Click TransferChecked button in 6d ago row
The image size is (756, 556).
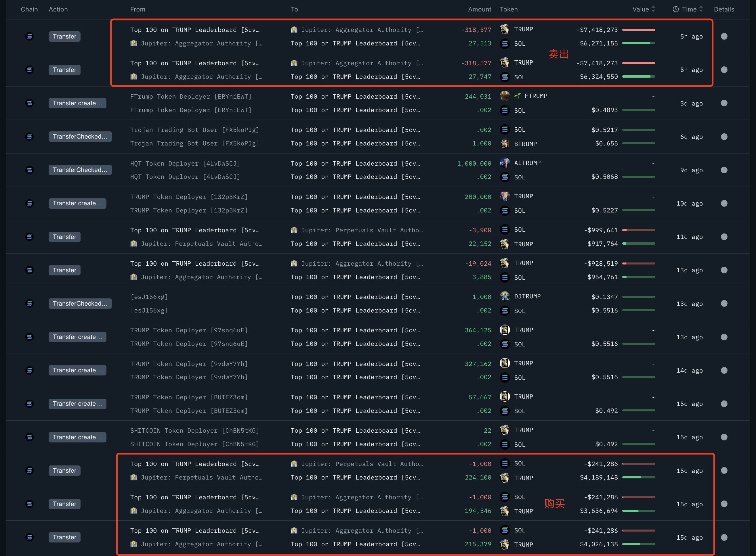pos(80,137)
